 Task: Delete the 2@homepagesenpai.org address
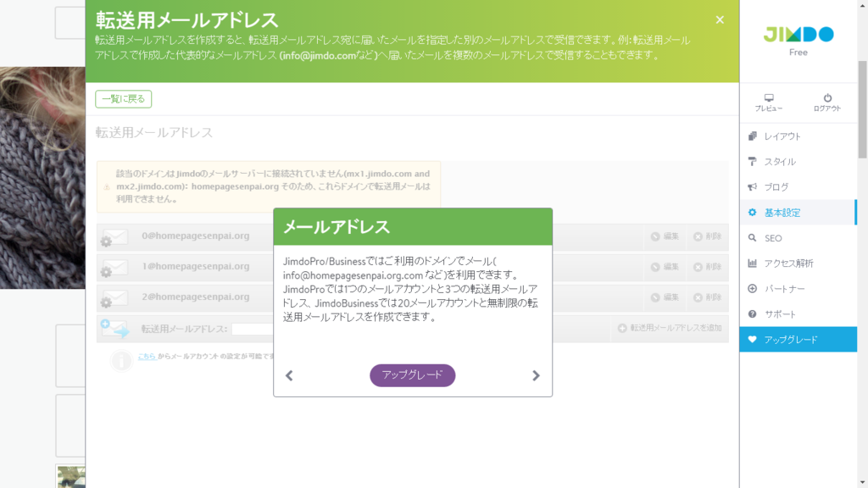click(708, 297)
